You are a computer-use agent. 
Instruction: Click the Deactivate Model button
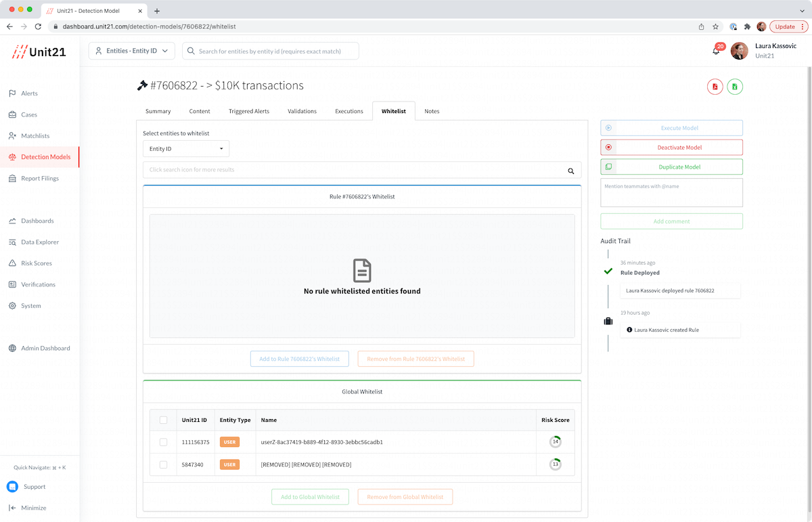point(671,148)
